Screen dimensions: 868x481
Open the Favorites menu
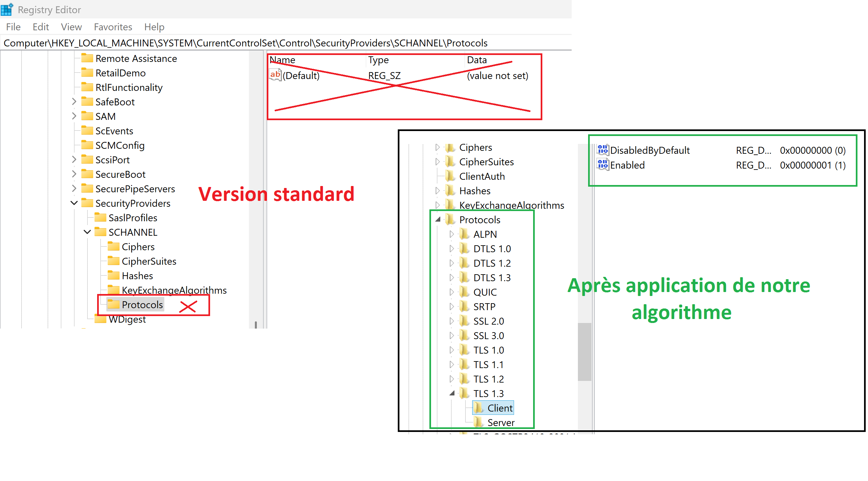113,27
